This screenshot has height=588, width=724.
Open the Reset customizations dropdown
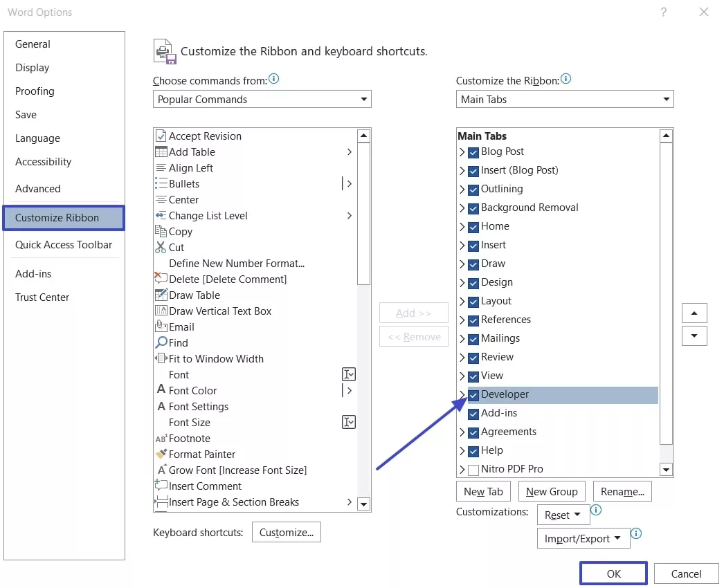[x=563, y=515]
